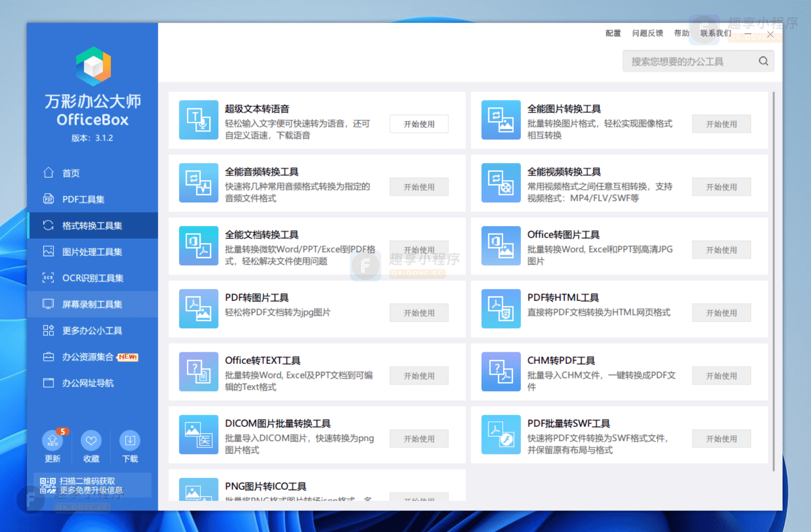The image size is (811, 532).
Task: Open the 帮助 menu
Action: pyautogui.click(x=682, y=33)
